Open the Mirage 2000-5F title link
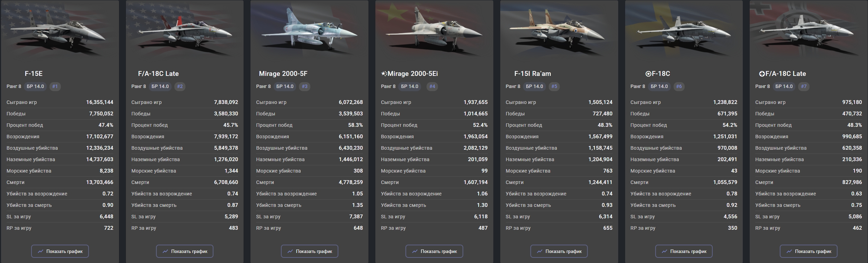Viewport: 868px width, 263px height. tap(283, 73)
